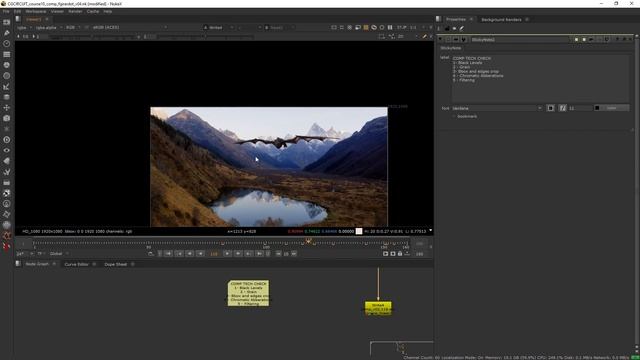Viewport: 640px width, 360px height.
Task: Toggle the orange viewer overlay icon
Action: tap(366, 27)
